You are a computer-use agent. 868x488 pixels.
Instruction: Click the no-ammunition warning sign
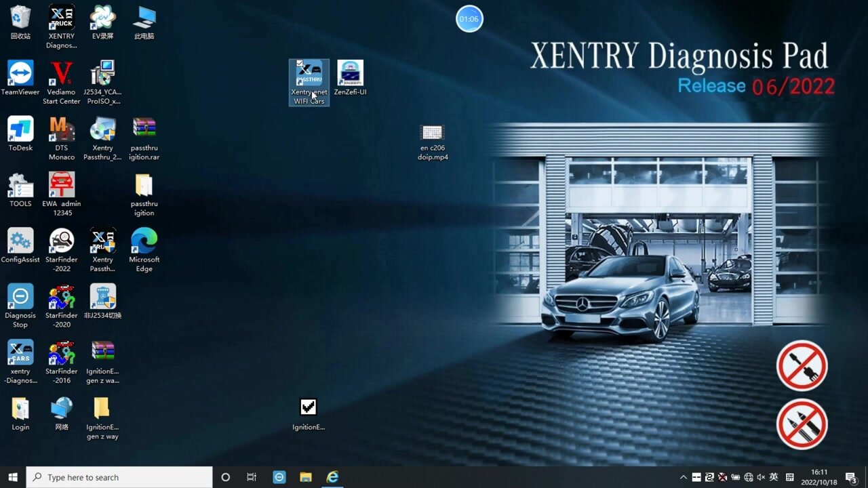802,424
